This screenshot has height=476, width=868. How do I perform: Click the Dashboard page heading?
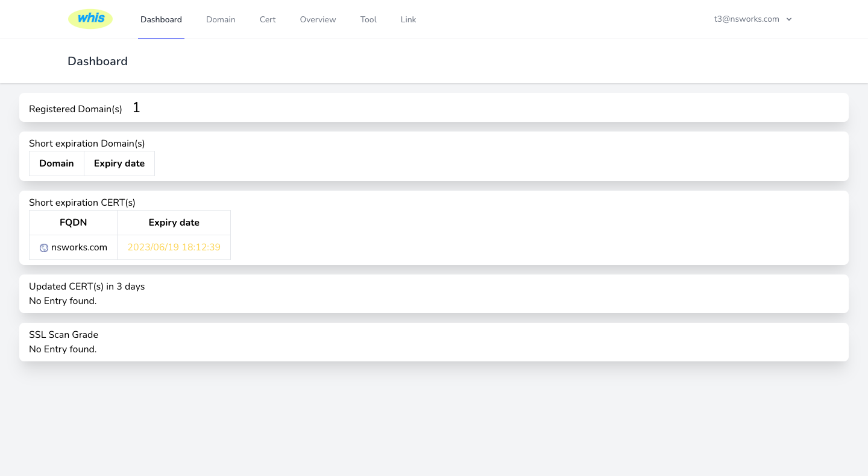tap(98, 62)
